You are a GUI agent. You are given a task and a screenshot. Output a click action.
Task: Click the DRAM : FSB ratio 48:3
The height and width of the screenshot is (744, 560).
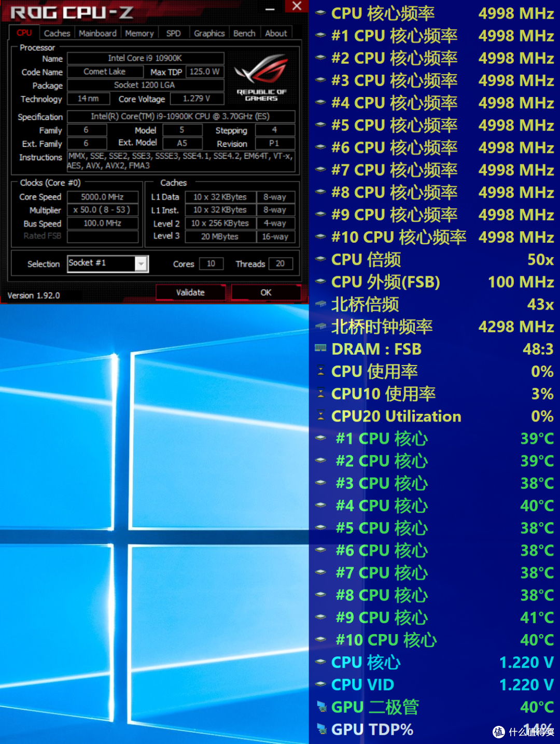click(538, 349)
